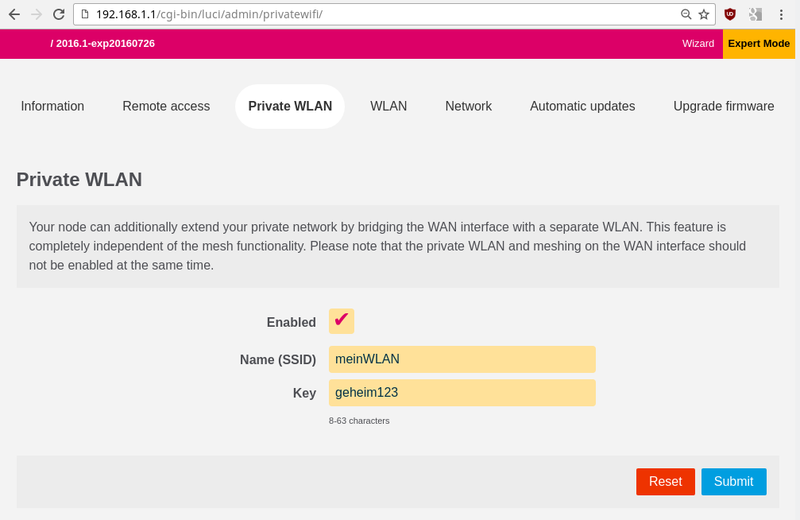
Task: Go to the WLAN tab
Action: pyautogui.click(x=388, y=106)
